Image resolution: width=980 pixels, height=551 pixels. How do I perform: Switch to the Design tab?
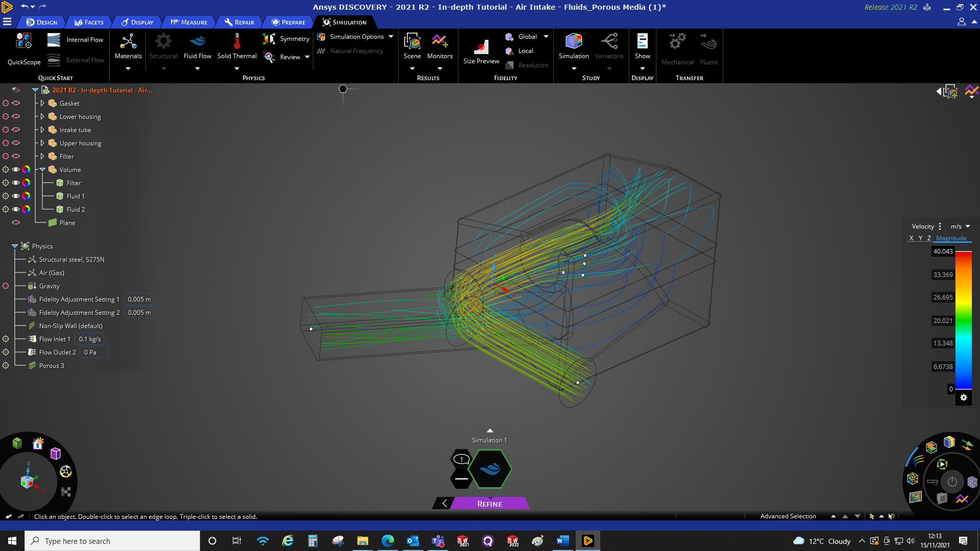click(x=42, y=22)
